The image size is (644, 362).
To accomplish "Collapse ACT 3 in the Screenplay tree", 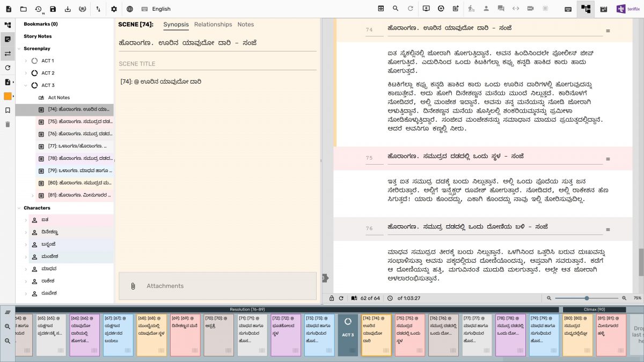I will (x=25, y=85).
